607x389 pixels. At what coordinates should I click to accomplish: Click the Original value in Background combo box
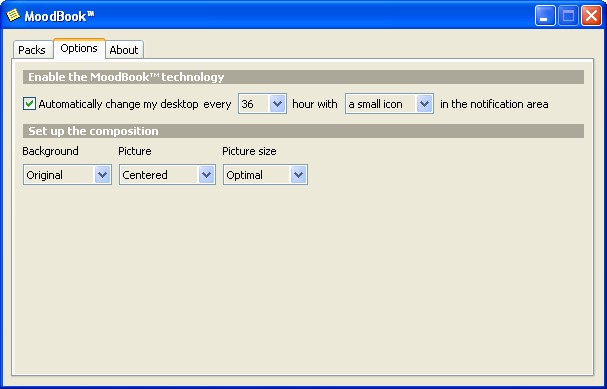pos(45,175)
